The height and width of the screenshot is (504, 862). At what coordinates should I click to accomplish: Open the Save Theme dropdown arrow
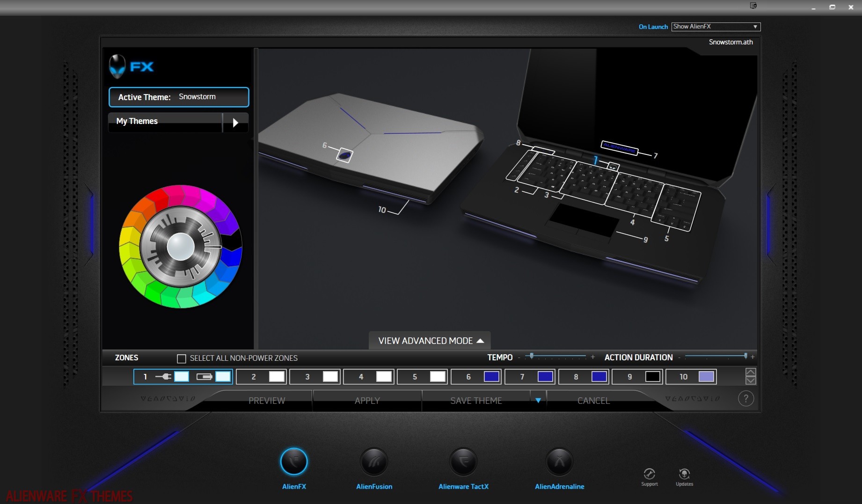tap(538, 401)
